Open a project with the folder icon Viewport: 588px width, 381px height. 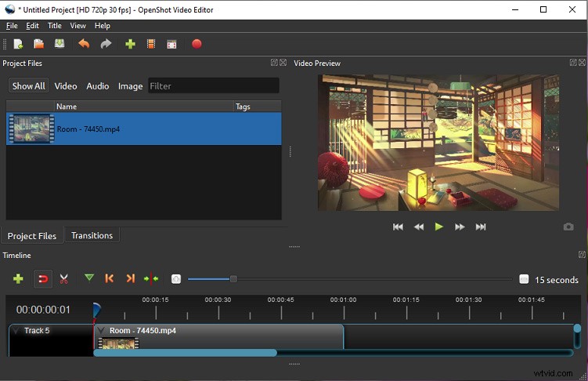38,45
